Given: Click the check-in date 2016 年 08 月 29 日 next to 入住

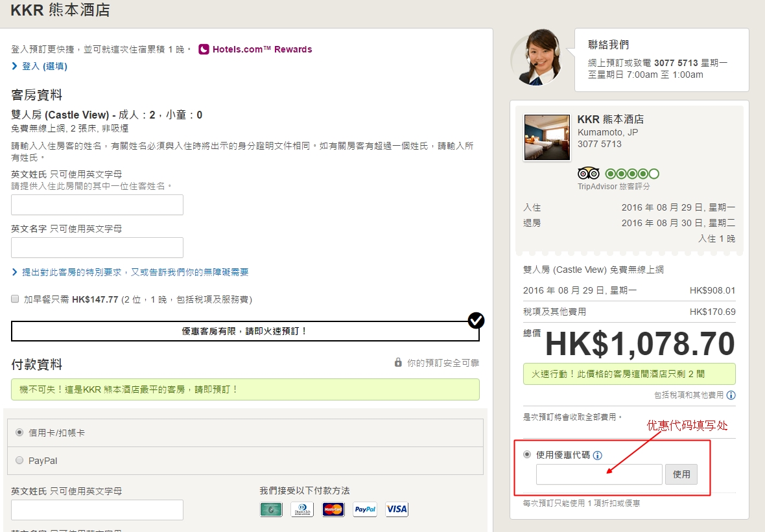Looking at the screenshot, I should (x=678, y=208).
